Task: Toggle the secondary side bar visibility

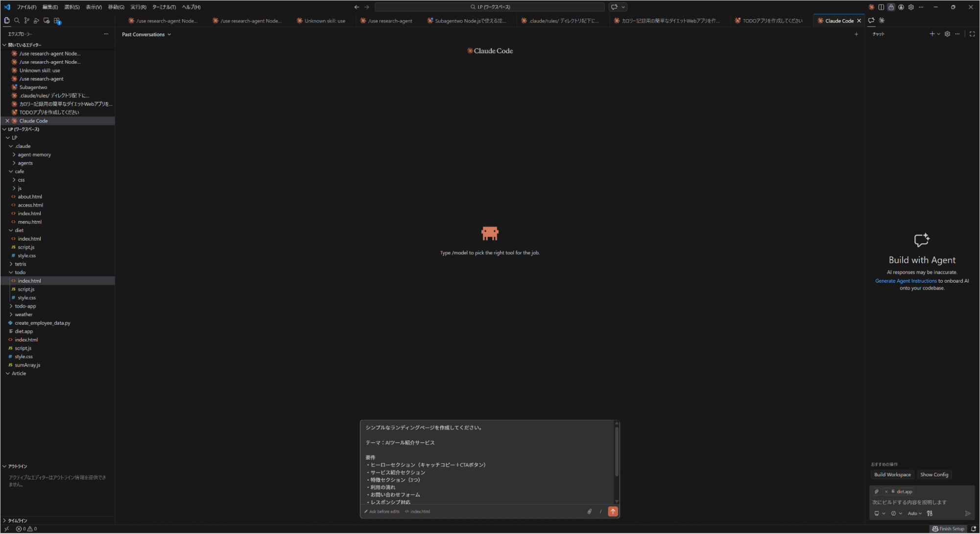Action: [x=882, y=7]
